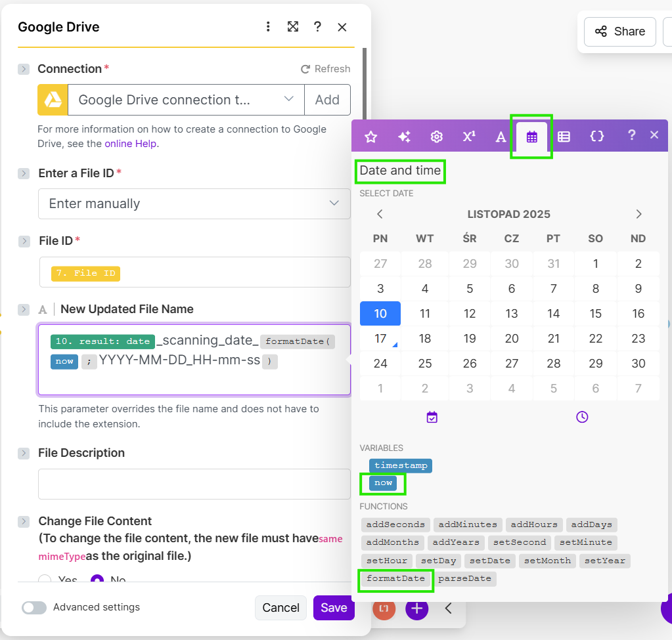Insert the addMinutes function
Viewport: 672px width, 640px height.
pyautogui.click(x=468, y=524)
